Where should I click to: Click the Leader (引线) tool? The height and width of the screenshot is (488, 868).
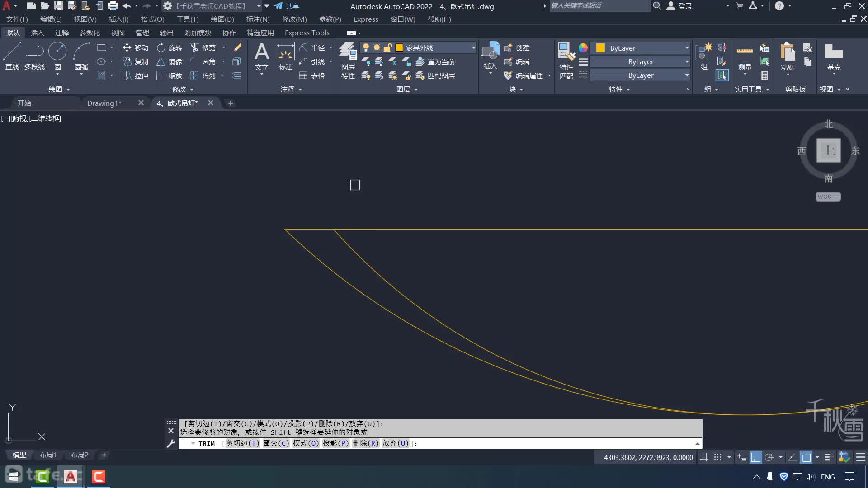pyautogui.click(x=312, y=61)
